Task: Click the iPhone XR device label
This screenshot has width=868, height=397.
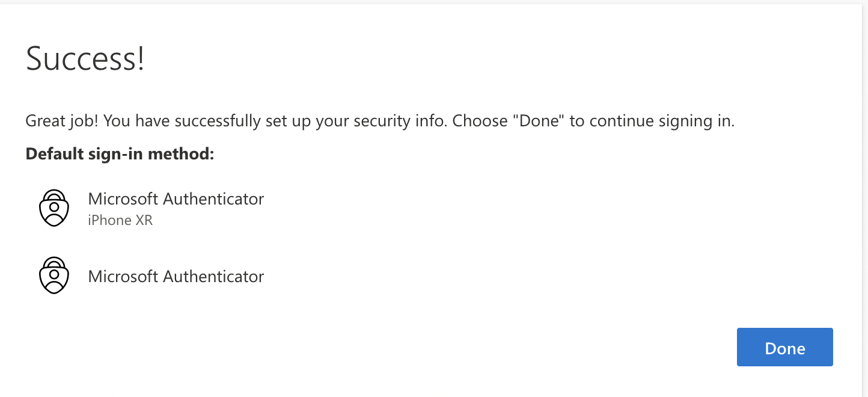Action: (x=120, y=220)
